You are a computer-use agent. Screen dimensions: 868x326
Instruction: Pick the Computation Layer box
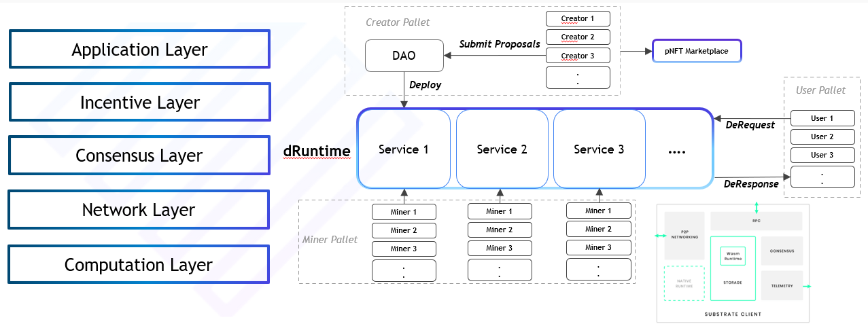click(x=139, y=264)
